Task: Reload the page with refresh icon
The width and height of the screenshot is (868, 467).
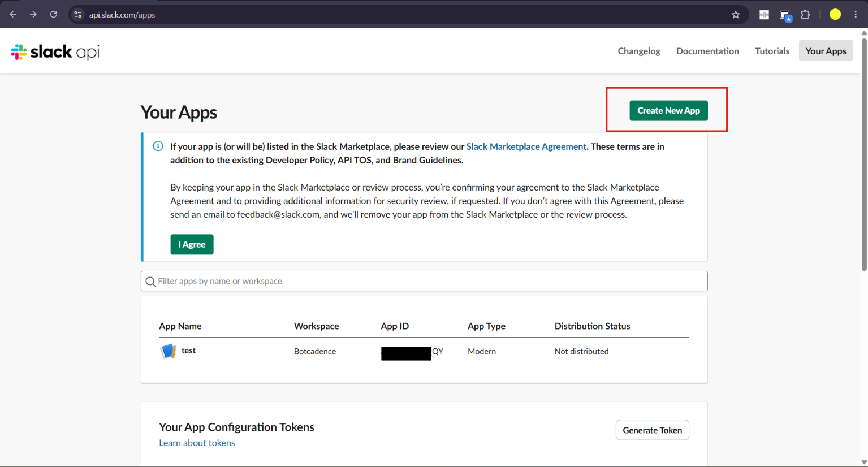Action: pos(54,15)
